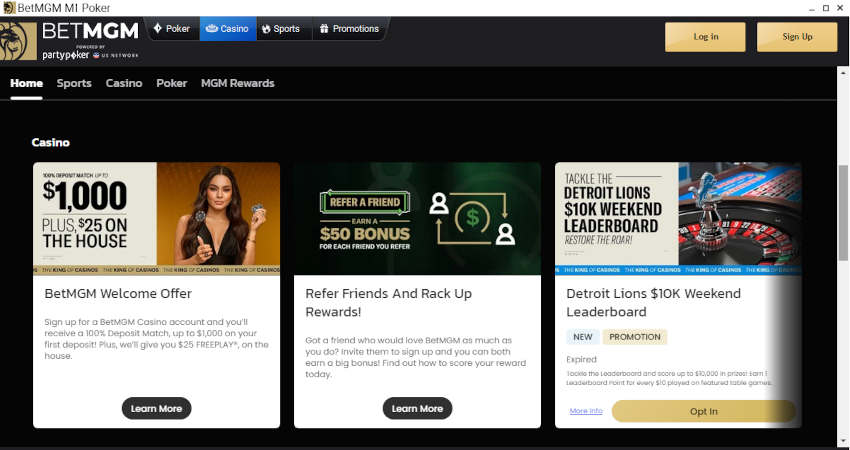Click the Poker diamond icon
850x450 pixels.
tap(158, 29)
